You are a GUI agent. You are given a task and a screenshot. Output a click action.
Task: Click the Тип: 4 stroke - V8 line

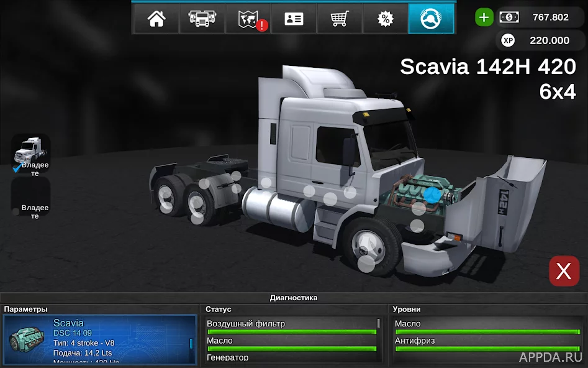click(84, 343)
